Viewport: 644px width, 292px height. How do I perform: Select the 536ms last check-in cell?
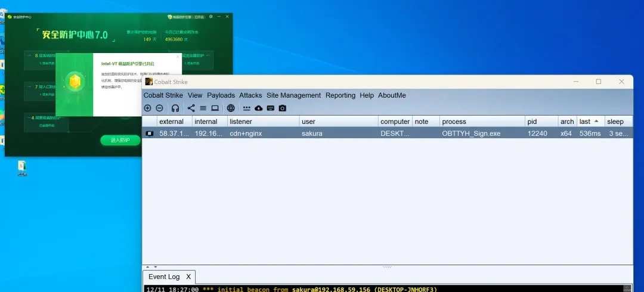(x=590, y=133)
